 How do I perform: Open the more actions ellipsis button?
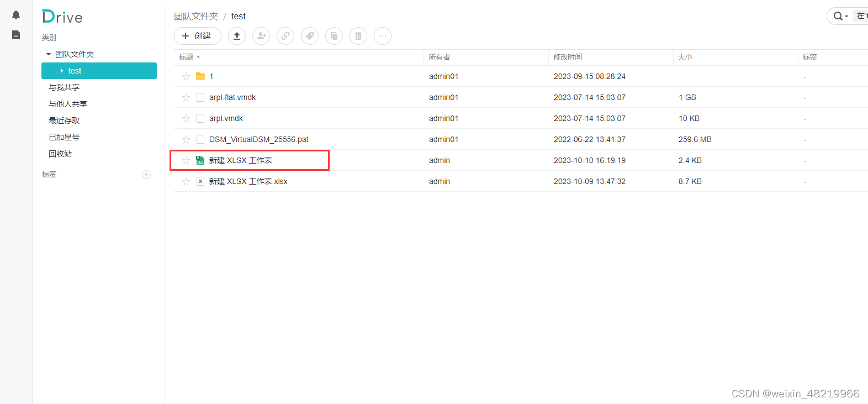[383, 36]
